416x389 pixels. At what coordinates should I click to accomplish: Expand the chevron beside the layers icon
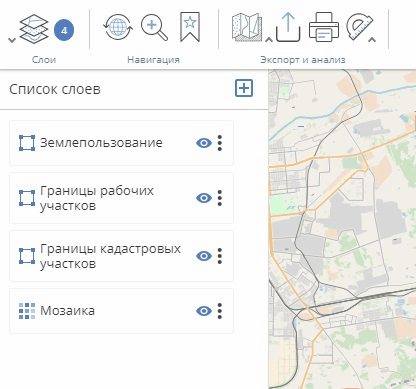12,40
